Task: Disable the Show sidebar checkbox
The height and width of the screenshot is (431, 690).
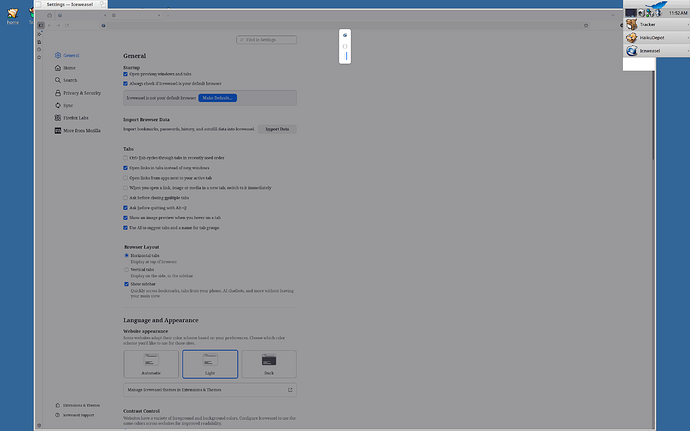Action: pyautogui.click(x=125, y=284)
